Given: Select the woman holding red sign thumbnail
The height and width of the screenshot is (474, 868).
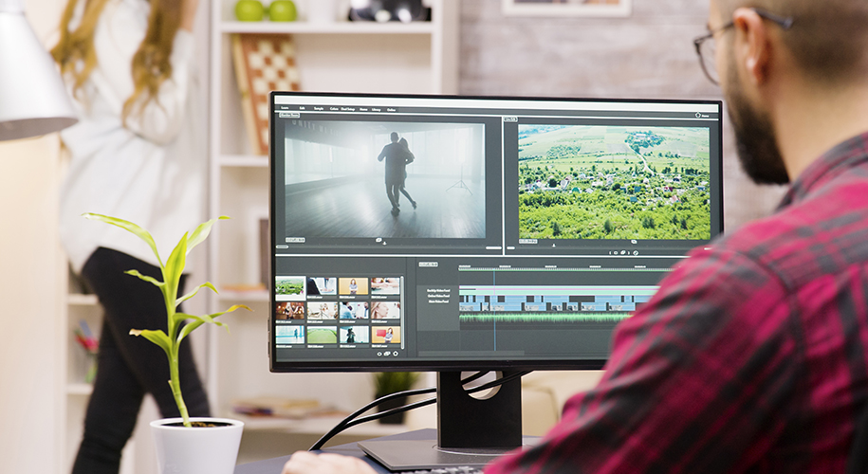Looking at the screenshot, I should 386,335.
